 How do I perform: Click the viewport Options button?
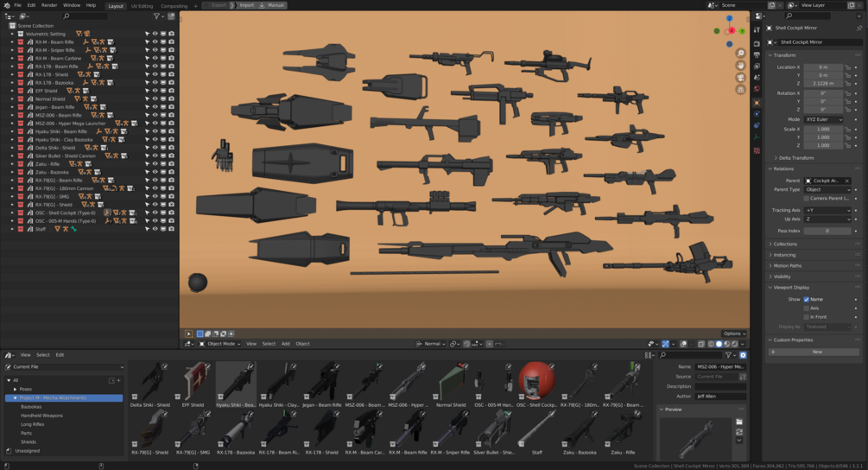coord(734,333)
